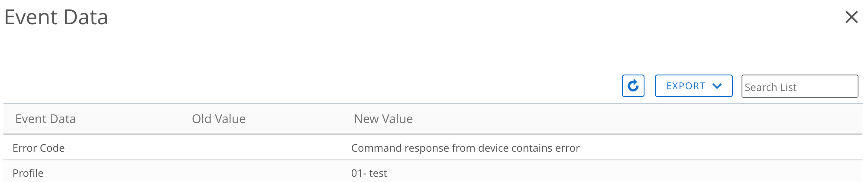Screen dimensions: 868x182
Task: Click the word 'test' in the Profile row
Action: [378, 173]
